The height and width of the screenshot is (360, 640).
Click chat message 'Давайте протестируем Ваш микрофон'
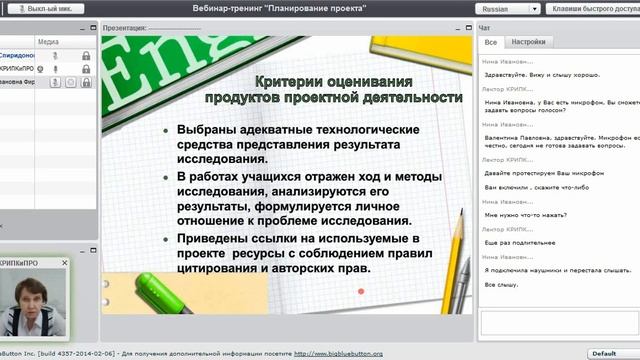click(544, 173)
